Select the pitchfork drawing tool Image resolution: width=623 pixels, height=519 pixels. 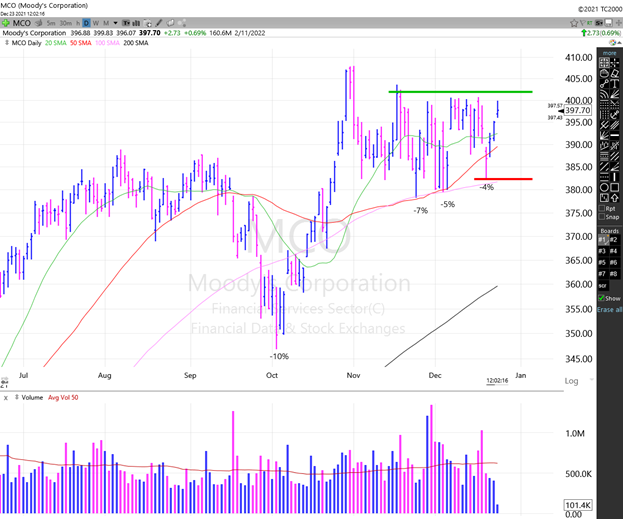[604, 124]
